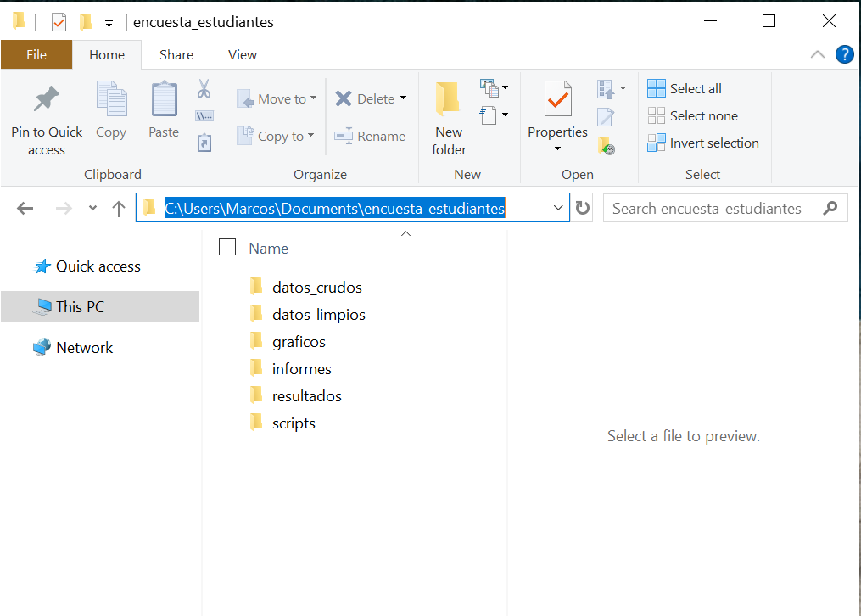Select This PC in navigation pane
Image resolution: width=861 pixels, height=616 pixels.
click(x=100, y=306)
